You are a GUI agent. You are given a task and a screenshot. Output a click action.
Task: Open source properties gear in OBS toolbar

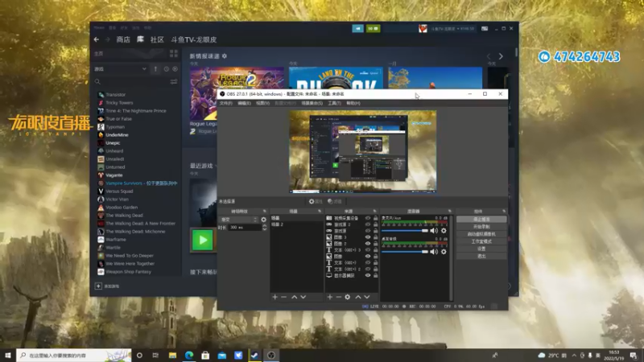point(316,202)
